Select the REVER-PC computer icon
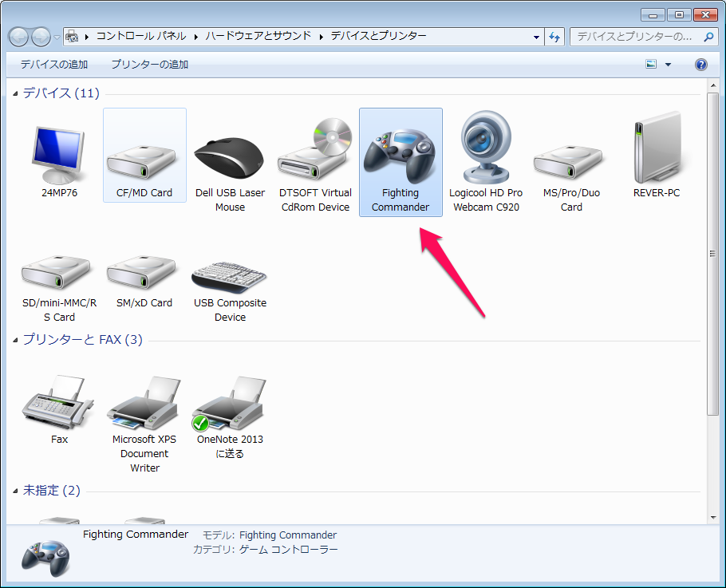Screen dimensions: 726x588 (657, 148)
